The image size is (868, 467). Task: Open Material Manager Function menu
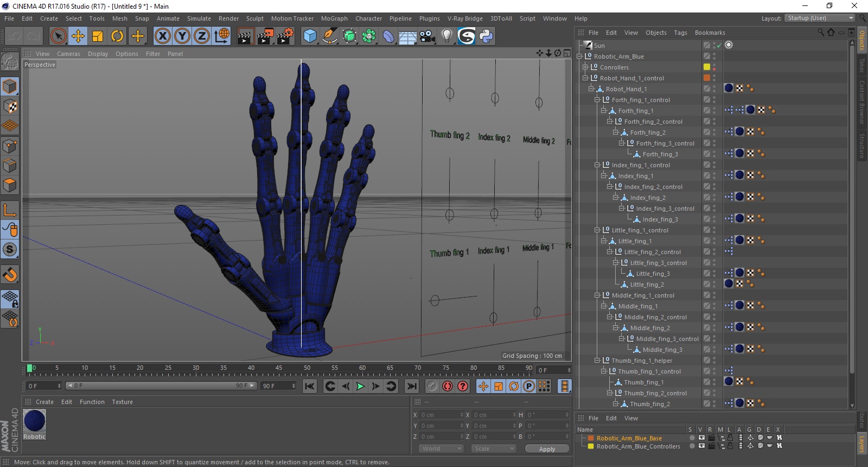point(92,402)
